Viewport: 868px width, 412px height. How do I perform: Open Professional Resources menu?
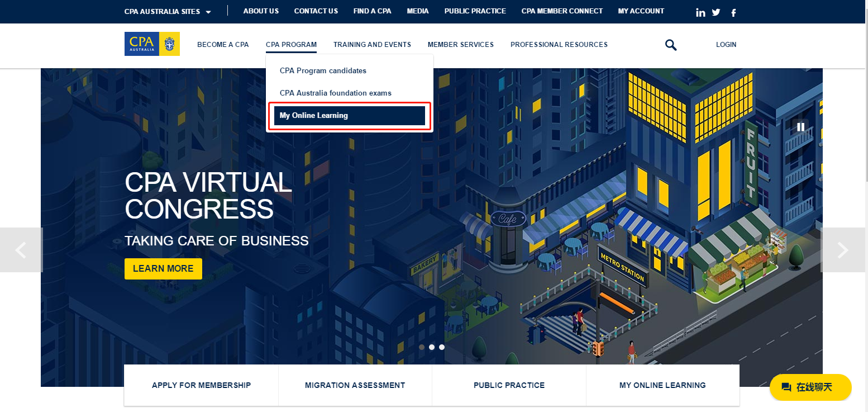pyautogui.click(x=559, y=45)
